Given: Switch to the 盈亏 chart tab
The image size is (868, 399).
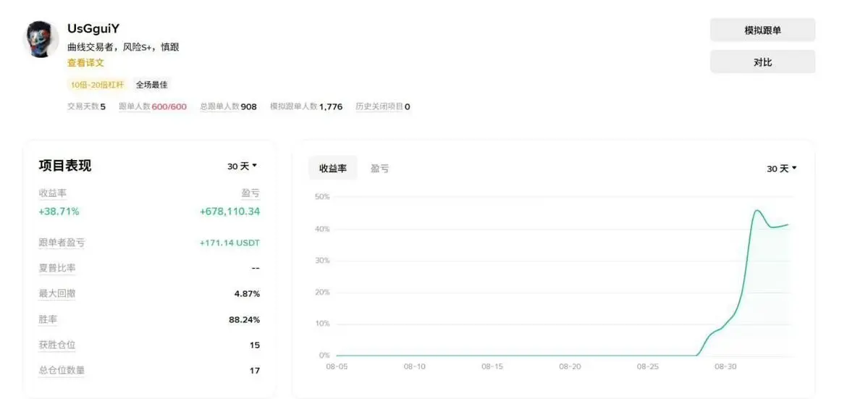Looking at the screenshot, I should pos(380,168).
